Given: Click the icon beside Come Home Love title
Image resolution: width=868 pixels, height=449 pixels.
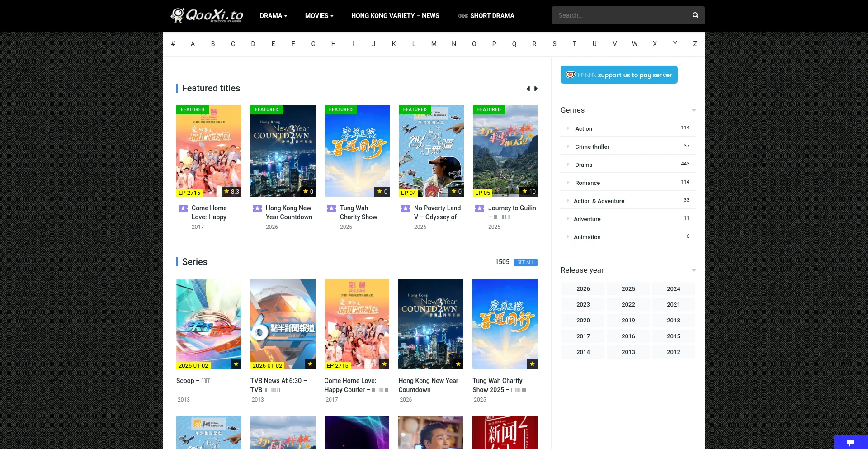Looking at the screenshot, I should [x=183, y=208].
